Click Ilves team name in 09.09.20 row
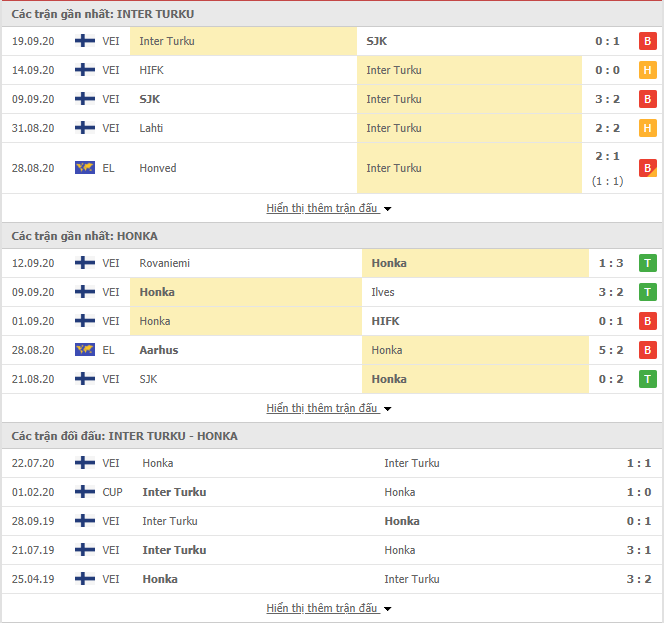Viewport: 664px width, 623px height. coord(382,292)
